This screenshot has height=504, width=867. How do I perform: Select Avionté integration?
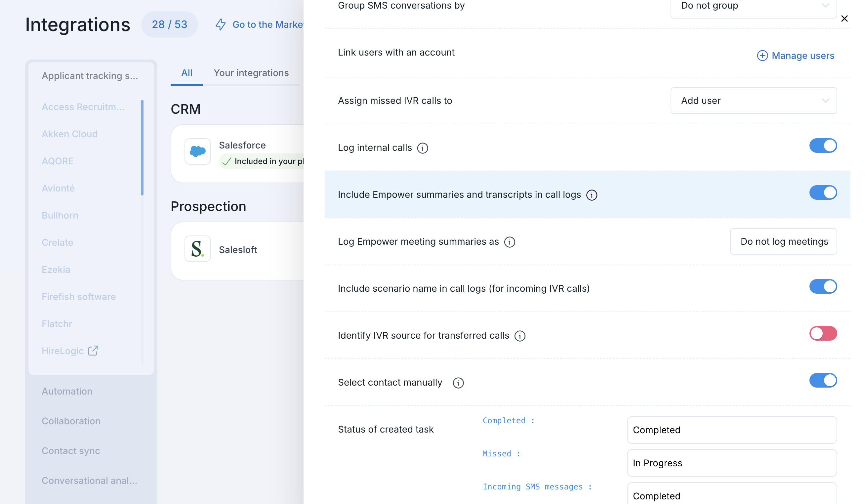click(x=58, y=188)
